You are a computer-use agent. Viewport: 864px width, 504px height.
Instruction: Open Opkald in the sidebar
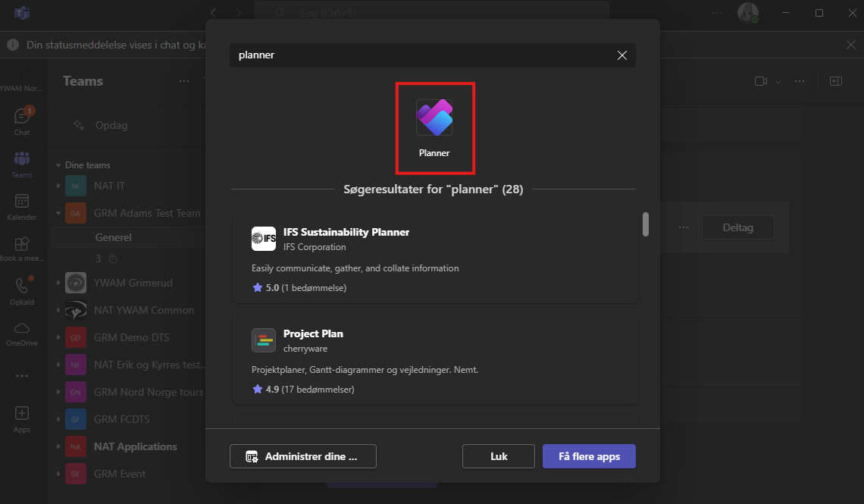tap(22, 291)
